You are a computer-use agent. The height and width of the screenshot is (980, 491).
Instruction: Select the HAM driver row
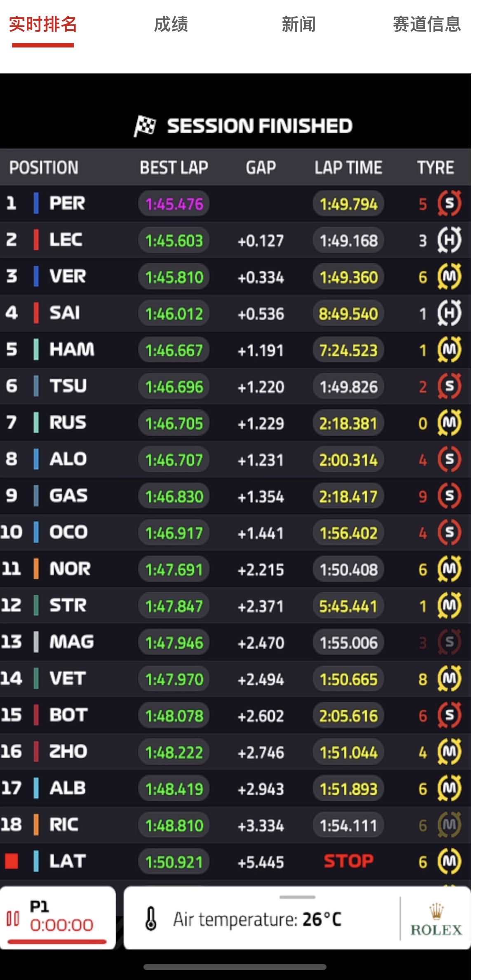click(x=235, y=350)
